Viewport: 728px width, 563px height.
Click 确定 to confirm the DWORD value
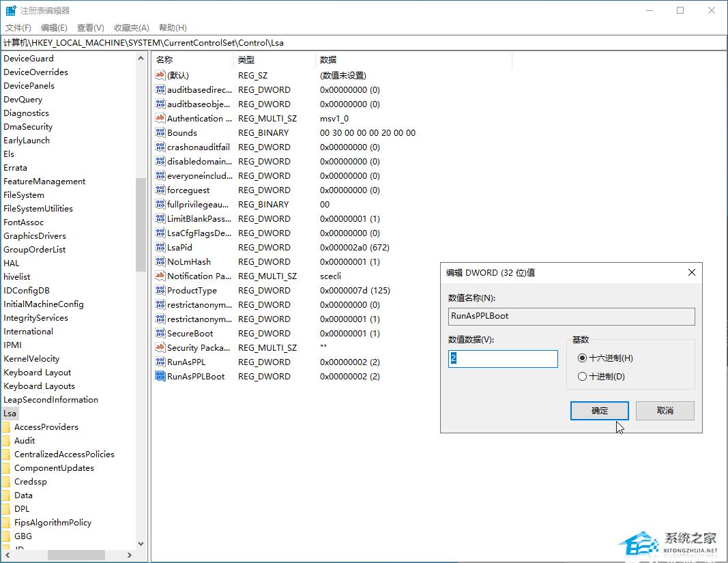tap(599, 411)
